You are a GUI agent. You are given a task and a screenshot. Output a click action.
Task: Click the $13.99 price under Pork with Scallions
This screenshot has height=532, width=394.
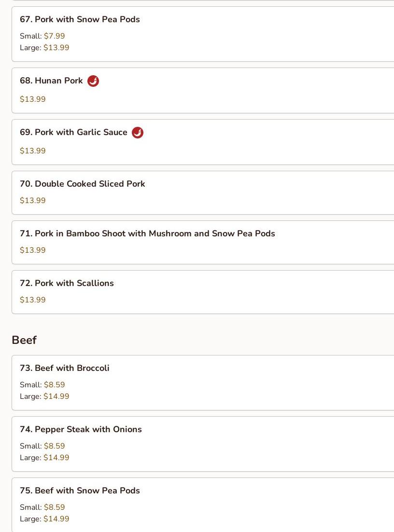point(33,300)
